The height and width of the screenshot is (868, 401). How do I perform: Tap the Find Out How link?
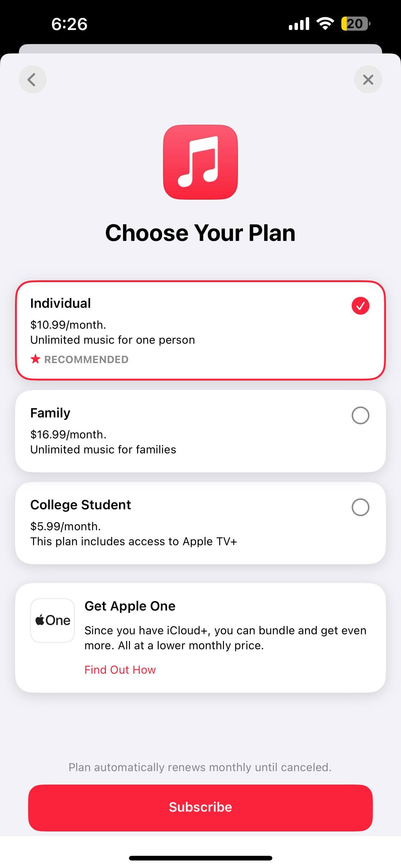coord(120,670)
